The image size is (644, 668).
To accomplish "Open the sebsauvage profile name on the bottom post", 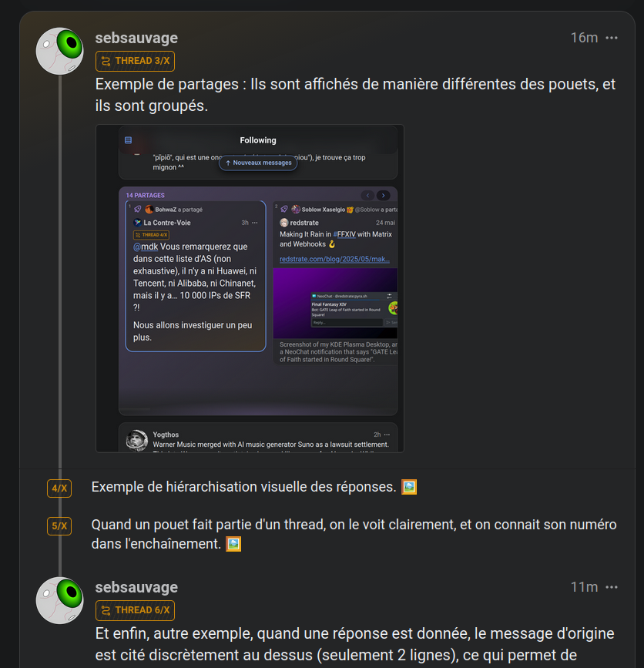I will tap(136, 587).
